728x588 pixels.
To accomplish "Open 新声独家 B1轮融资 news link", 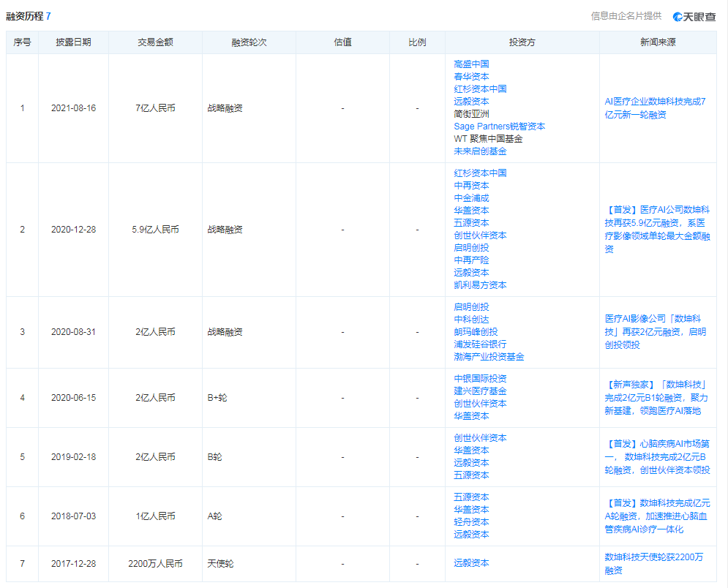I will [x=656, y=398].
